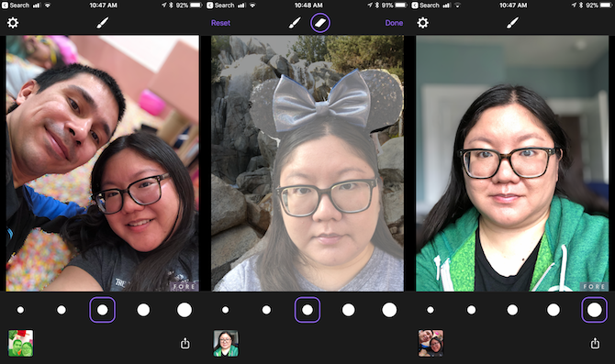The image size is (615, 364).
Task: Tap Search back link in right status bar
Action: (425, 6)
